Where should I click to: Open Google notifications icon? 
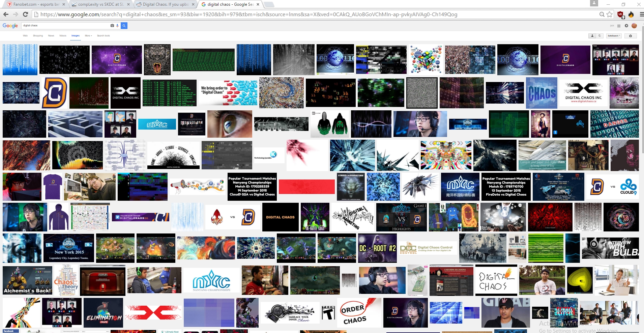[x=626, y=26]
